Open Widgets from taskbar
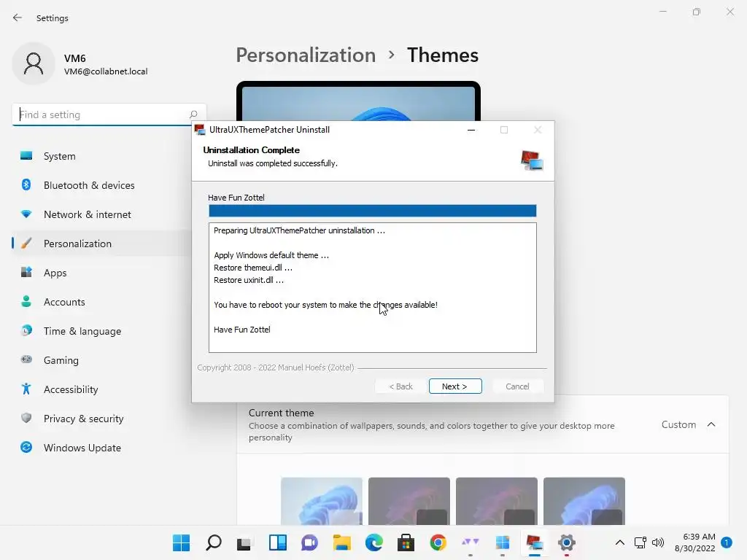The image size is (747, 560). (278, 542)
